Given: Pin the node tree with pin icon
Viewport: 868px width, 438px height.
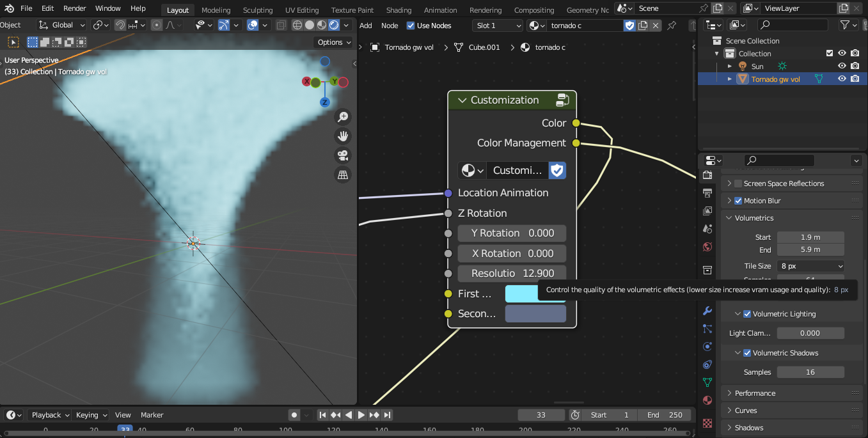Looking at the screenshot, I should pyautogui.click(x=671, y=26).
